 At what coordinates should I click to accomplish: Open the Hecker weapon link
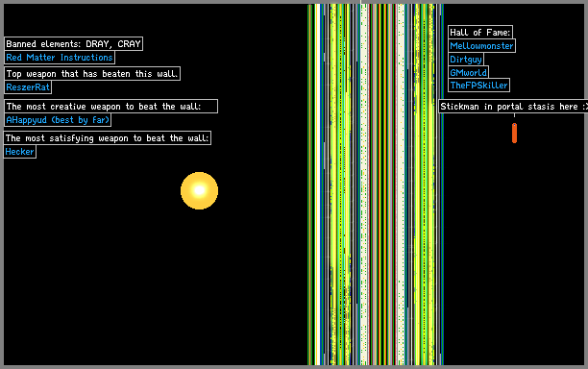[20, 152]
